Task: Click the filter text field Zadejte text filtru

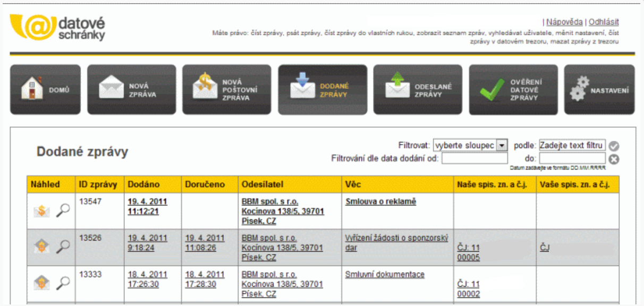Action: [572, 146]
